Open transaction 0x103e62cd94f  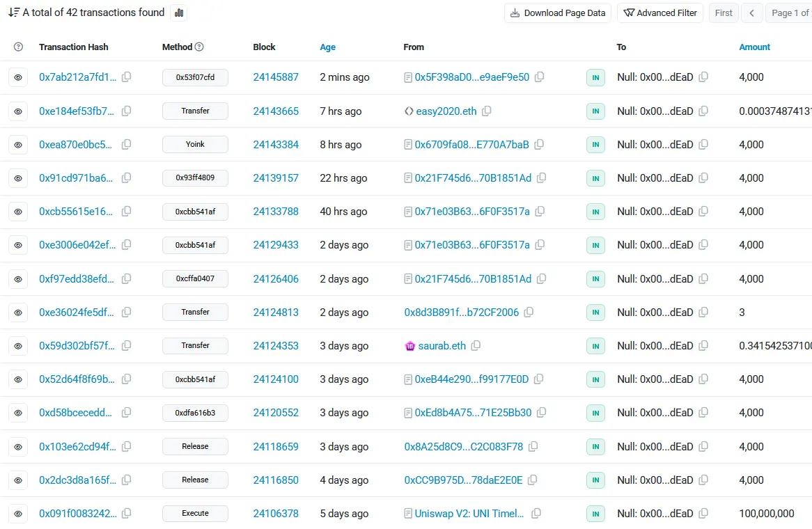tap(78, 446)
